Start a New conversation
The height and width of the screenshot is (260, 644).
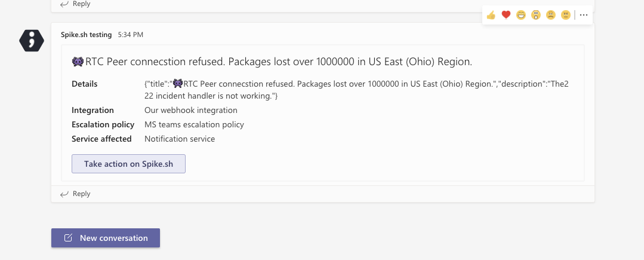point(106,238)
